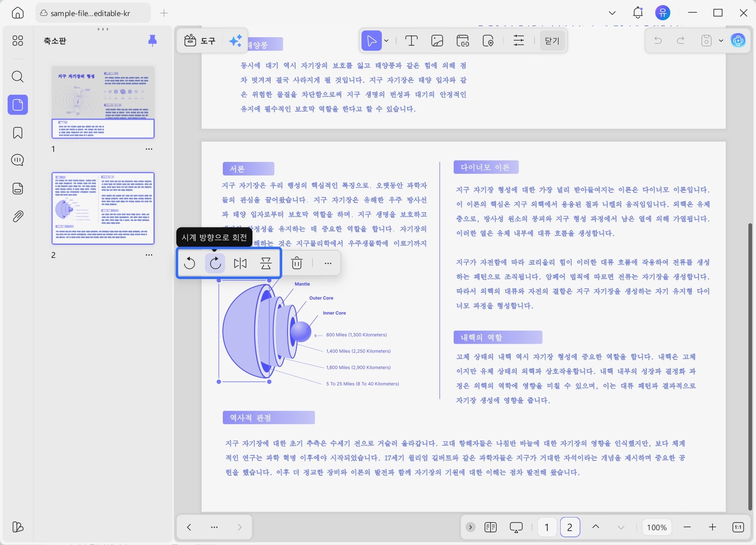Click the vertical document scrollbar
Screen dimensions: 756x545
(751, 366)
